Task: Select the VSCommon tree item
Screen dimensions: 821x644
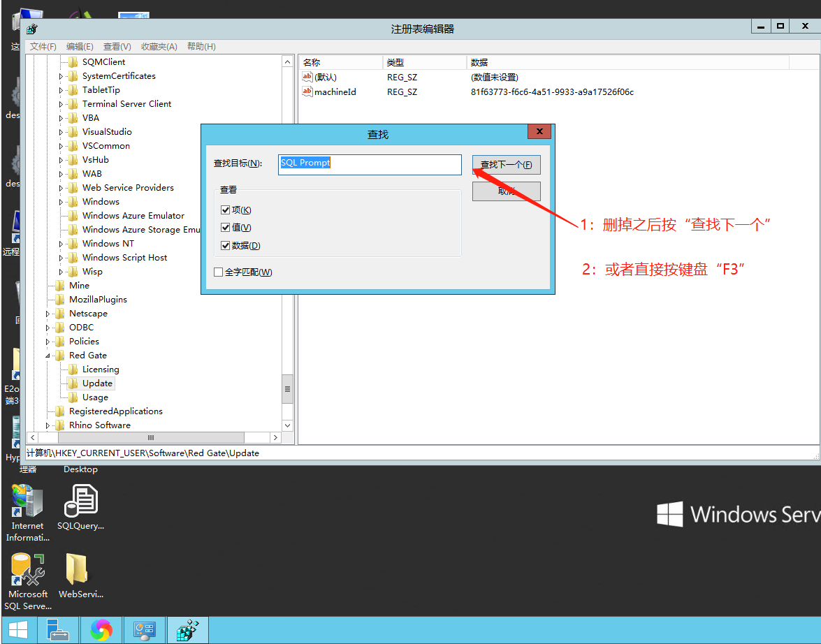Action: pos(106,145)
